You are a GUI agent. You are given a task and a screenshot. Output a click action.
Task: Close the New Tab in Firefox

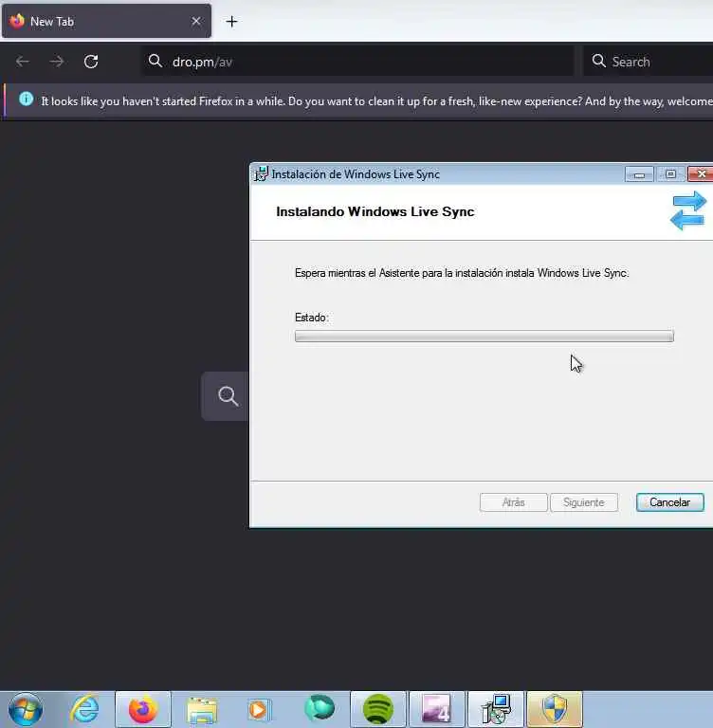[196, 21]
